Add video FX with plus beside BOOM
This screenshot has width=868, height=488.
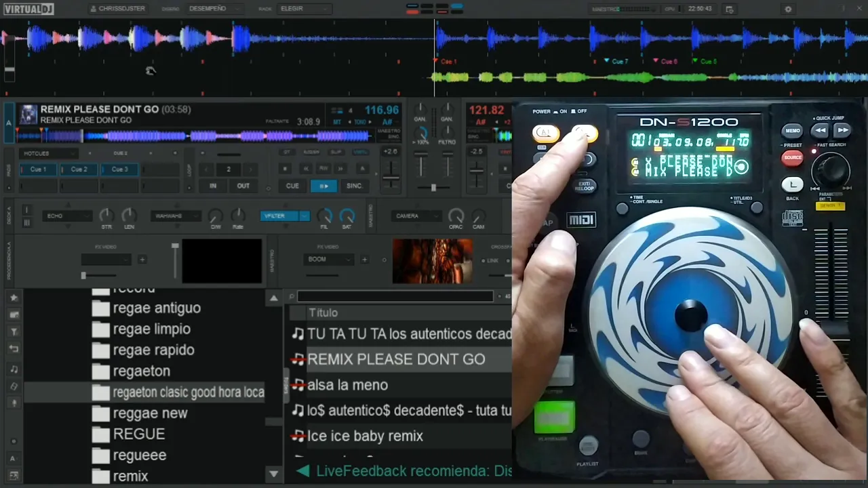[x=364, y=260]
